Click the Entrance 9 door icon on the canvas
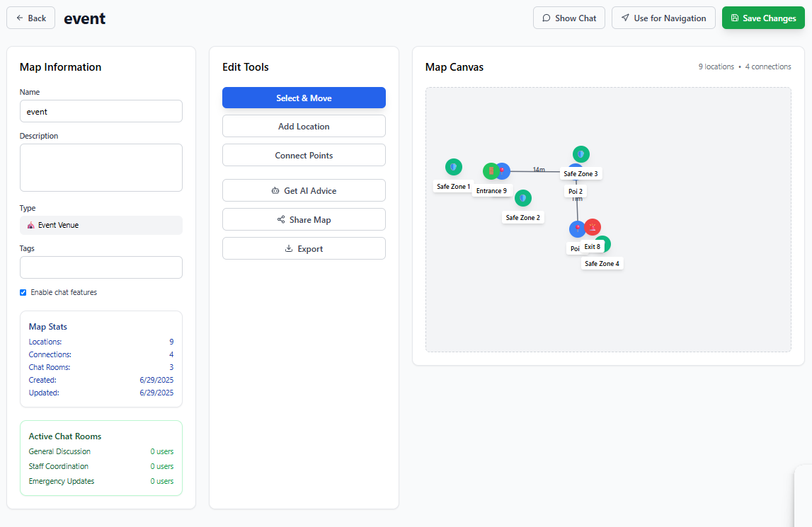Image resolution: width=812 pixels, height=527 pixels. pyautogui.click(x=491, y=170)
